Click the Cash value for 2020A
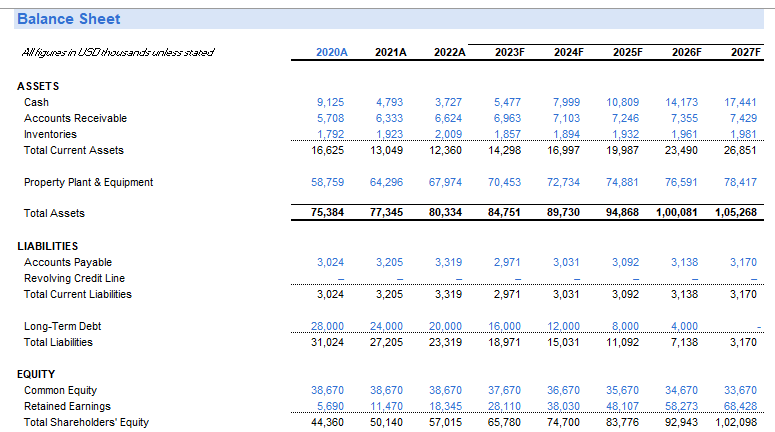This screenshot has height=432, width=775. [x=330, y=102]
